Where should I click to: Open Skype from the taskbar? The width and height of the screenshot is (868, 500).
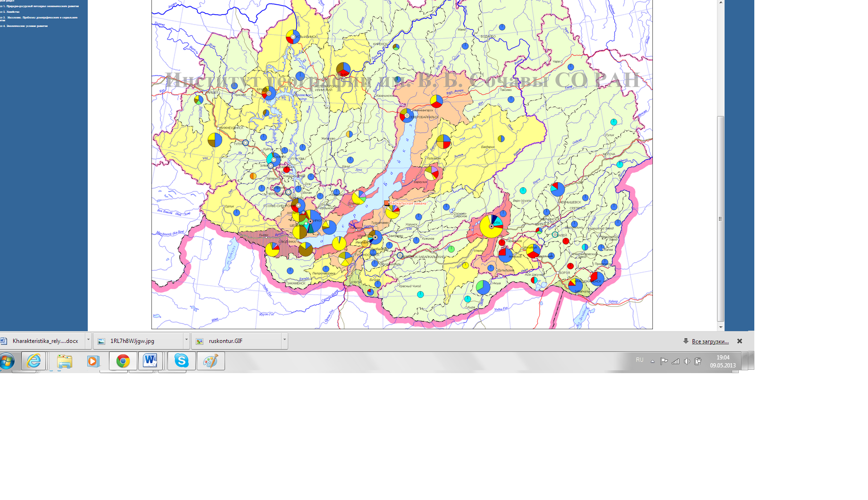(x=181, y=361)
